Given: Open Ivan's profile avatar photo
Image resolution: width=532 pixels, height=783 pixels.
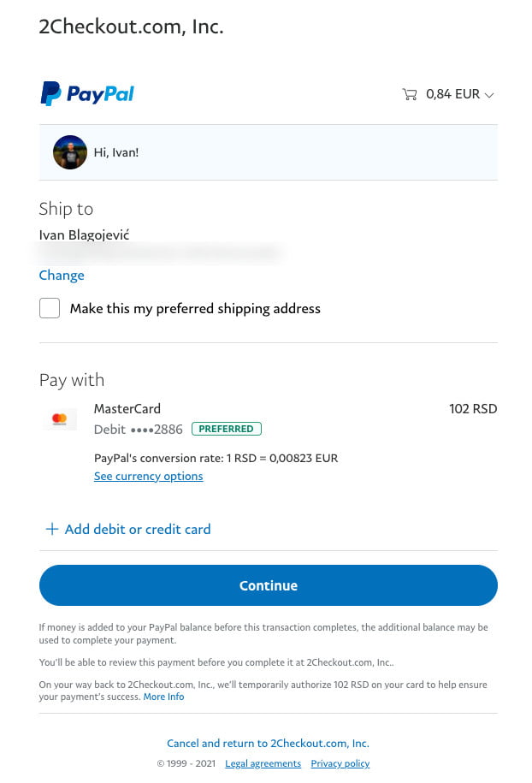Looking at the screenshot, I should click(x=70, y=152).
